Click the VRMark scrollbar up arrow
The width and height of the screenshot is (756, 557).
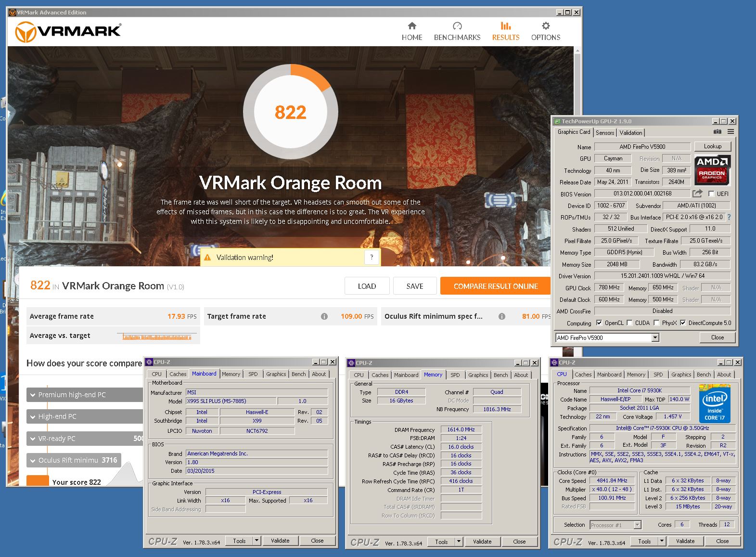coord(577,50)
